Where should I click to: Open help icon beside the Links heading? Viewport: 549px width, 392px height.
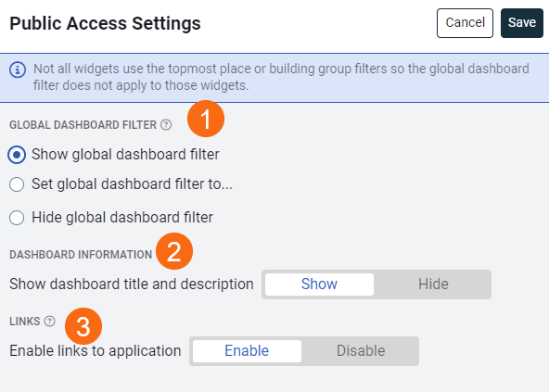point(50,321)
